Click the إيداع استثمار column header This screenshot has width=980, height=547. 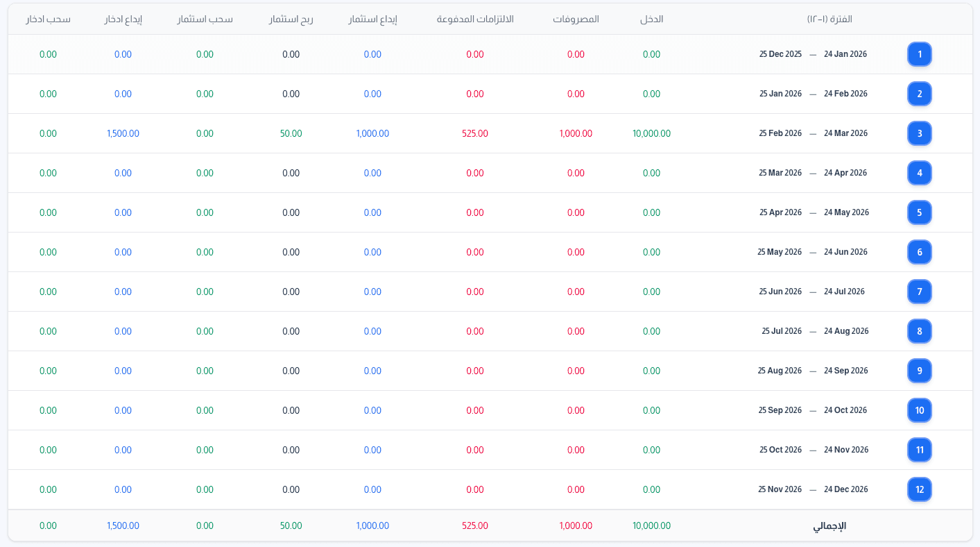(372, 19)
